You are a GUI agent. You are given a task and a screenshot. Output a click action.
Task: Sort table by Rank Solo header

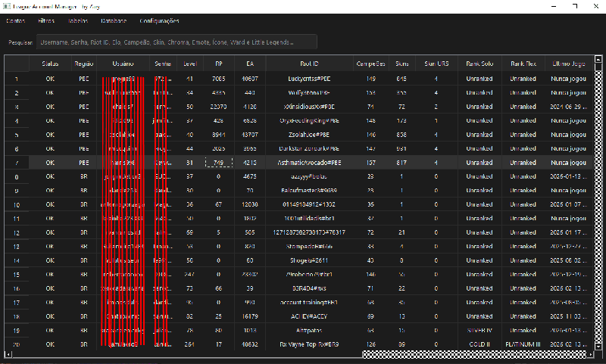click(479, 64)
